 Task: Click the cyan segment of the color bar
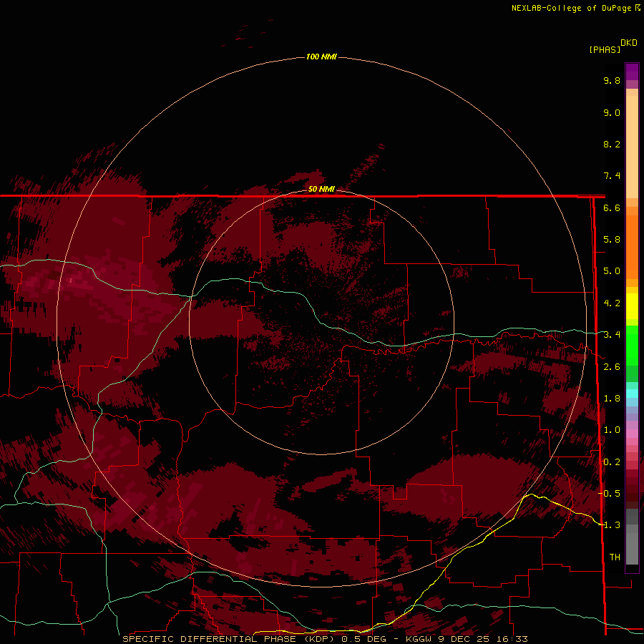coord(632,394)
